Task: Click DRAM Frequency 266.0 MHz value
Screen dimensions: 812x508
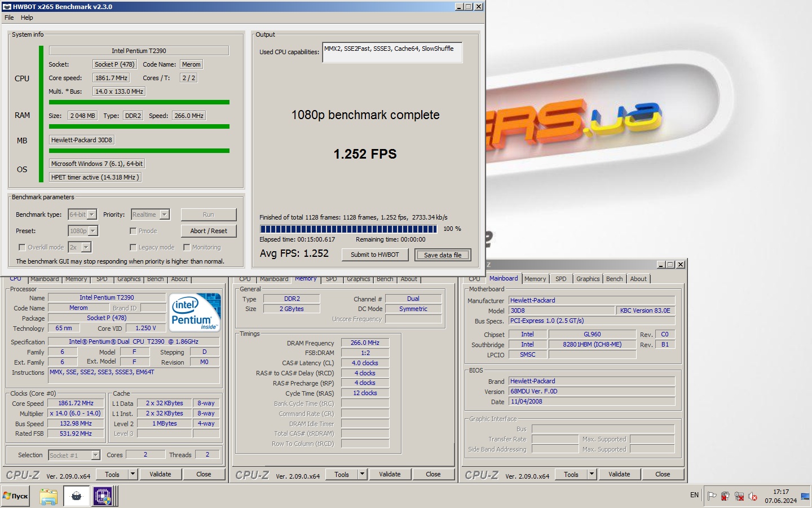Action: 365,343
